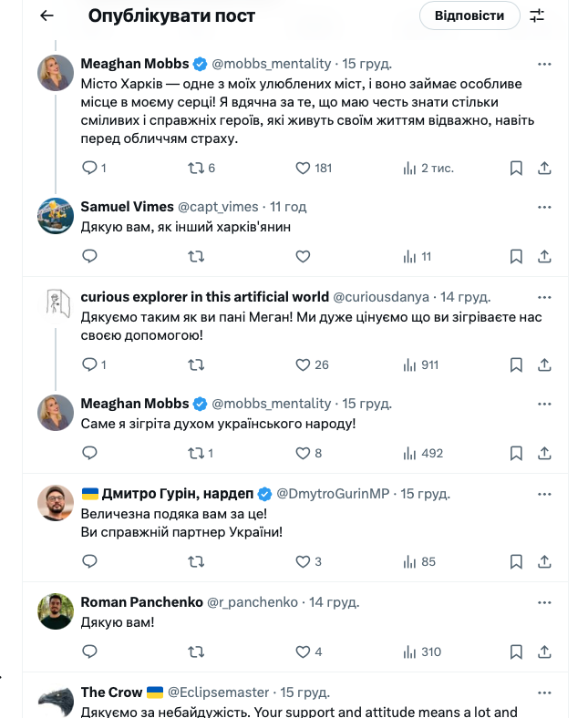Image resolution: width=588 pixels, height=718 pixels.
Task: Open reply filter settings icon
Action: pyautogui.click(x=537, y=15)
